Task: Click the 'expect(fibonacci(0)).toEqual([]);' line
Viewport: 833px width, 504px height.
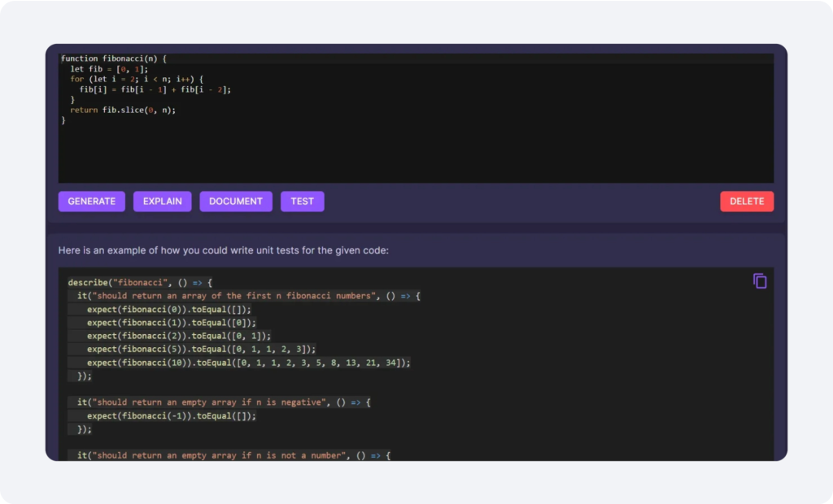Action: click(x=169, y=309)
